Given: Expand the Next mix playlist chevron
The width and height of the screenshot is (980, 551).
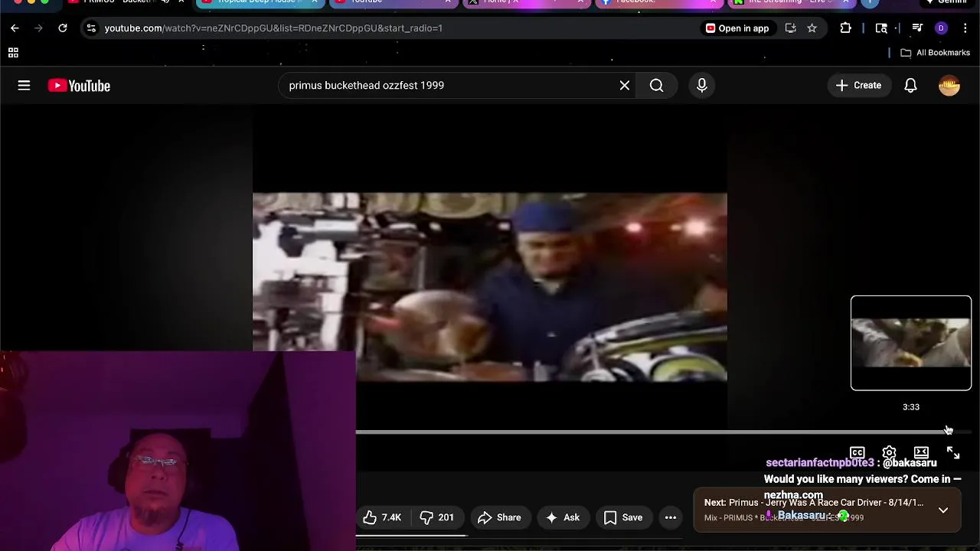Looking at the screenshot, I should [x=943, y=510].
